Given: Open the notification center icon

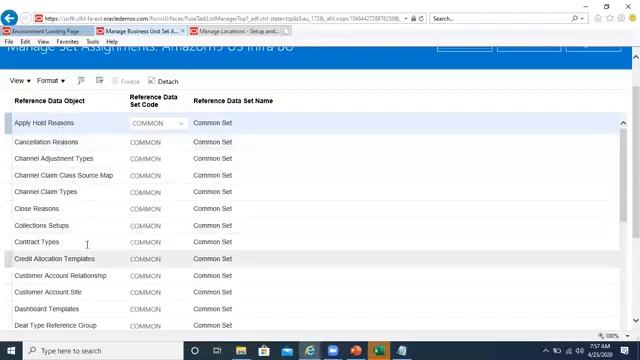Looking at the screenshot, I should (x=624, y=351).
